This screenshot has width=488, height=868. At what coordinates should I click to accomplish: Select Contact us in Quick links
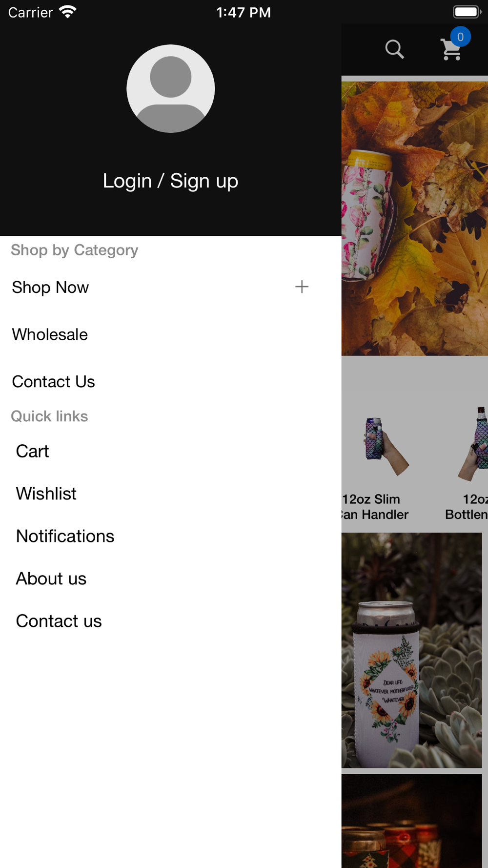pos(59,621)
